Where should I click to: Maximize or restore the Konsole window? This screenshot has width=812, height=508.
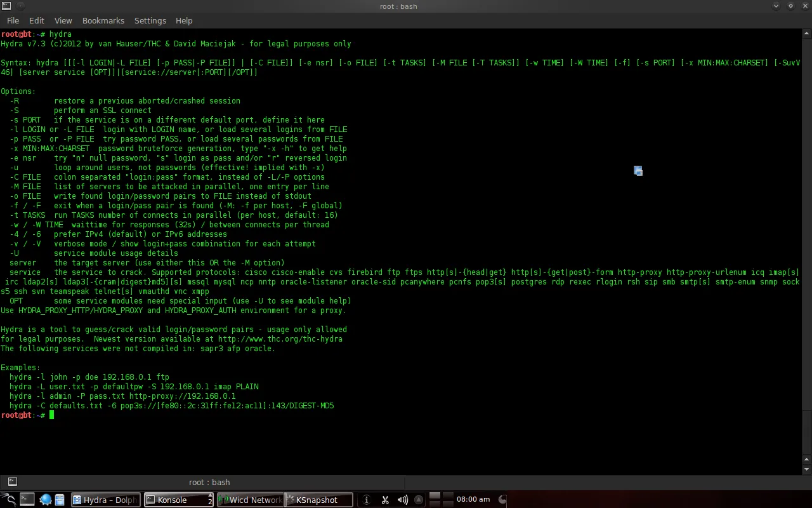click(790, 6)
